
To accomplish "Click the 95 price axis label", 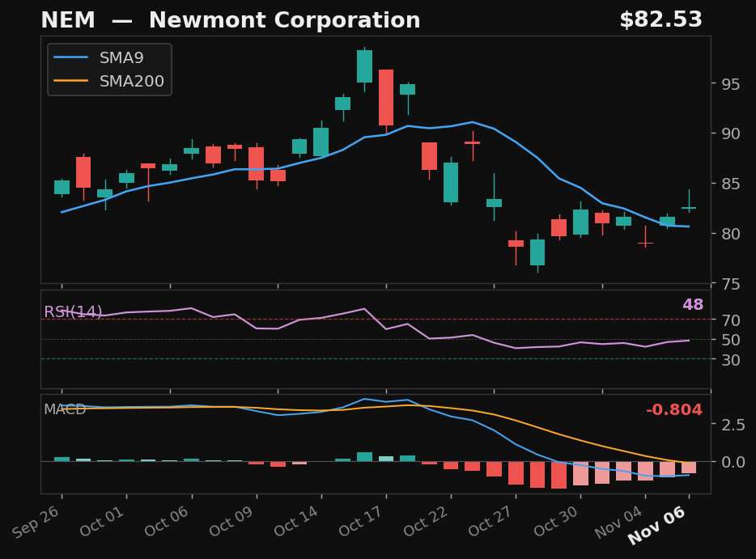I will [x=730, y=84].
